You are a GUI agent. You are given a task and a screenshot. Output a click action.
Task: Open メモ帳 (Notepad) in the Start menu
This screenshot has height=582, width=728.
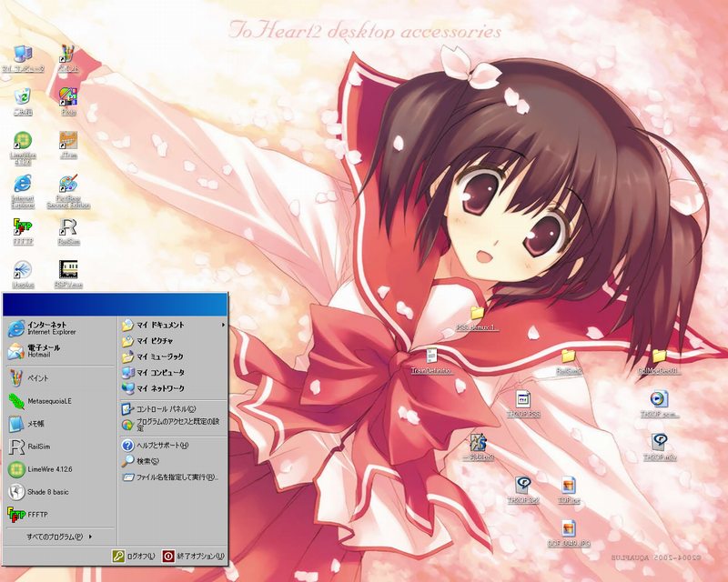click(x=60, y=424)
